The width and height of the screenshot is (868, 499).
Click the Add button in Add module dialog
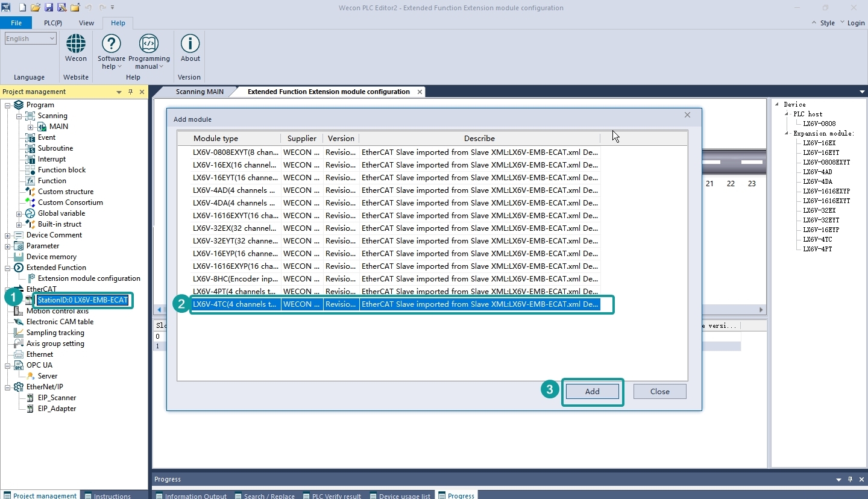pyautogui.click(x=593, y=392)
